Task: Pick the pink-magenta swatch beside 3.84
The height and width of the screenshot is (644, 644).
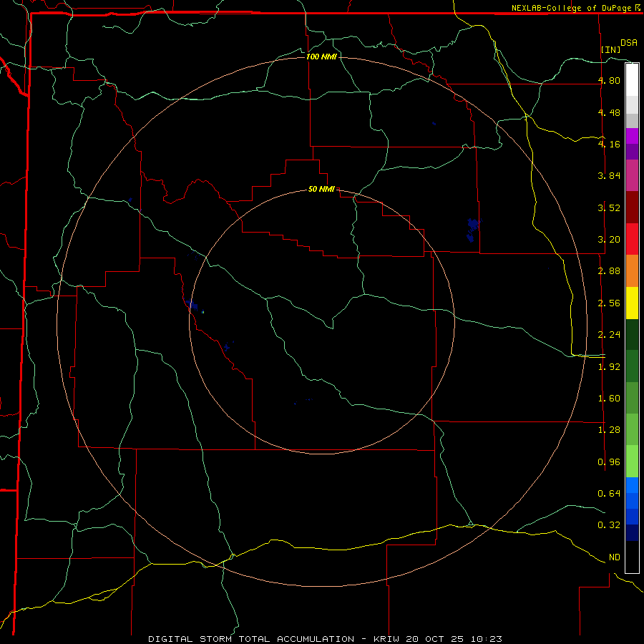Action: click(x=632, y=175)
